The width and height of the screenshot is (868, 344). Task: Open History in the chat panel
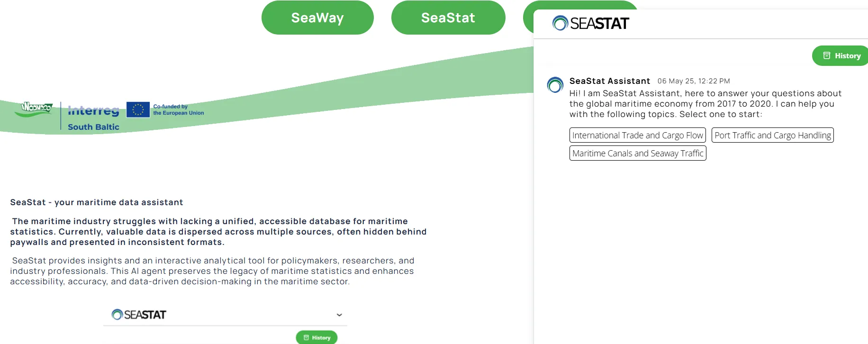click(841, 56)
